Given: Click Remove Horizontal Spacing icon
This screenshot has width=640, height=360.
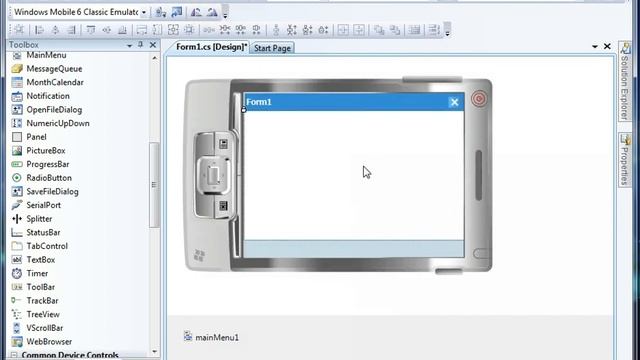Looking at the screenshot, I should click(x=256, y=30).
